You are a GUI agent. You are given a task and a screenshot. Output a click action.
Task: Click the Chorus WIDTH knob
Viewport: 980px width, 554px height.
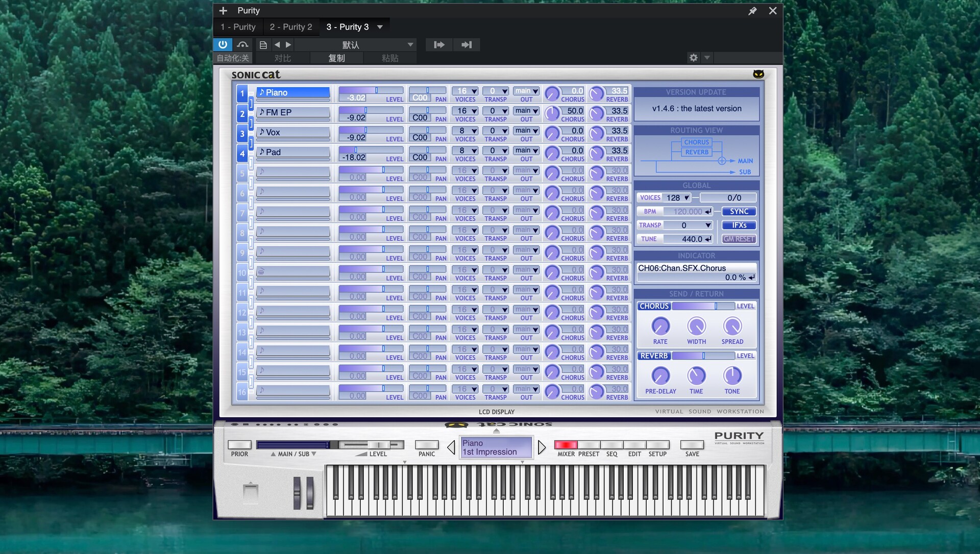(x=697, y=326)
